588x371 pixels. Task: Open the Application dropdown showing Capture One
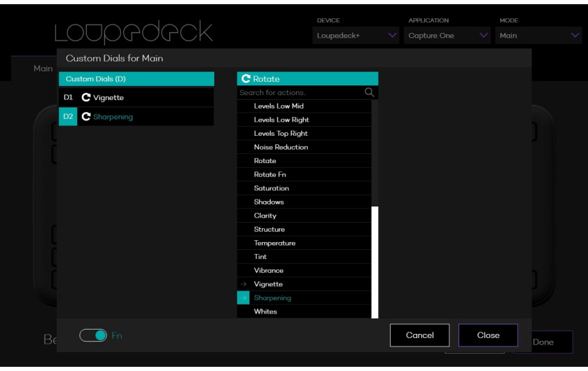[x=447, y=35]
